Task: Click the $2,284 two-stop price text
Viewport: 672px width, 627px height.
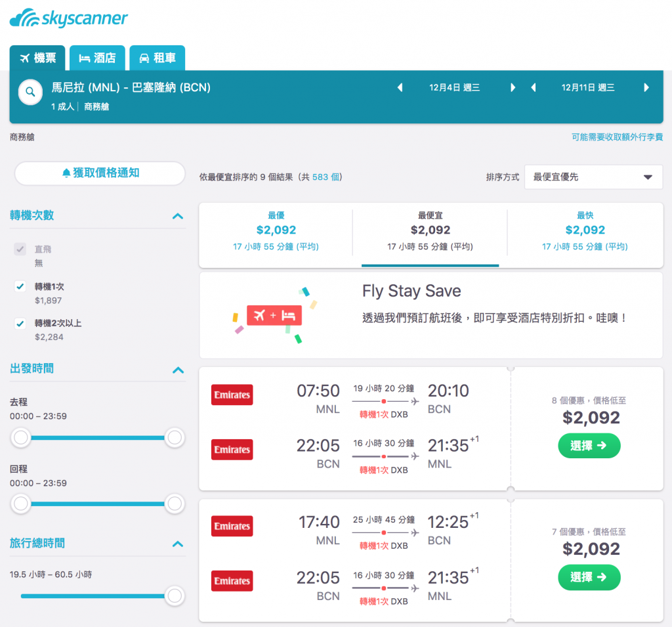Action: [49, 337]
